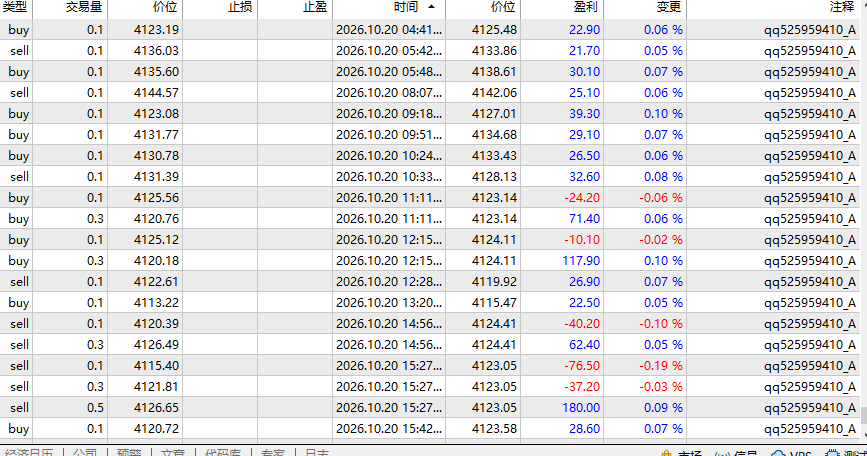Open the 预警 tab
This screenshot has width=867, height=456.
pos(129,452)
